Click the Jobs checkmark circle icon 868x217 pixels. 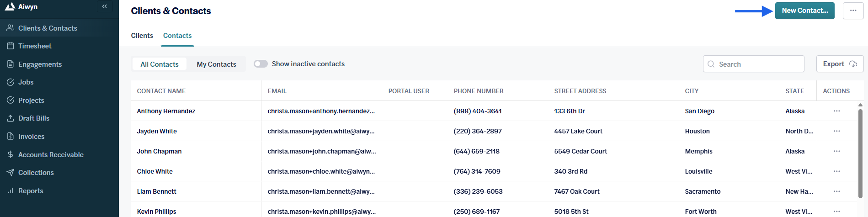(10, 82)
